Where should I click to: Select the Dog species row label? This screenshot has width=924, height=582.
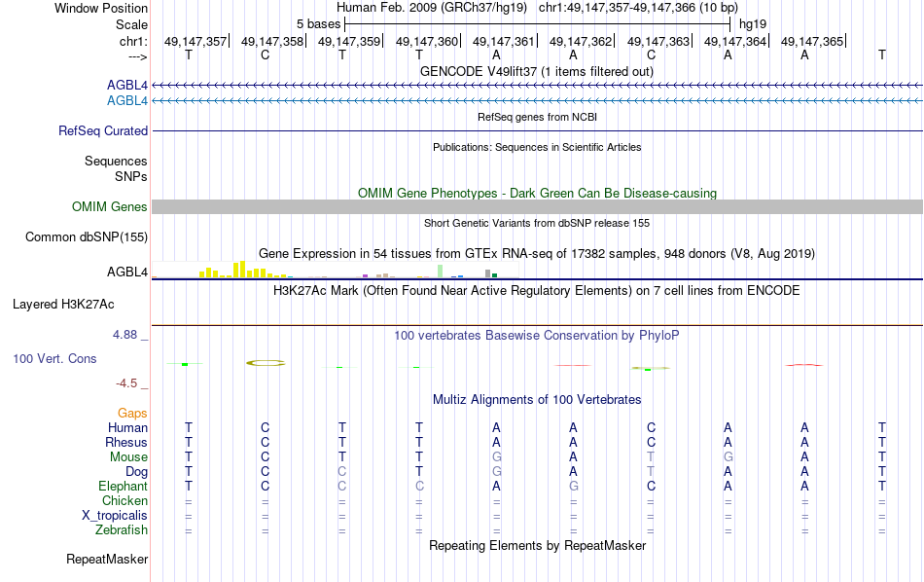(136, 472)
